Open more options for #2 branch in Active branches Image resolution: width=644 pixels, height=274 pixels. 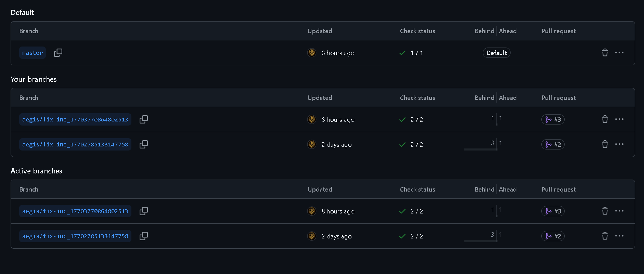click(619, 236)
